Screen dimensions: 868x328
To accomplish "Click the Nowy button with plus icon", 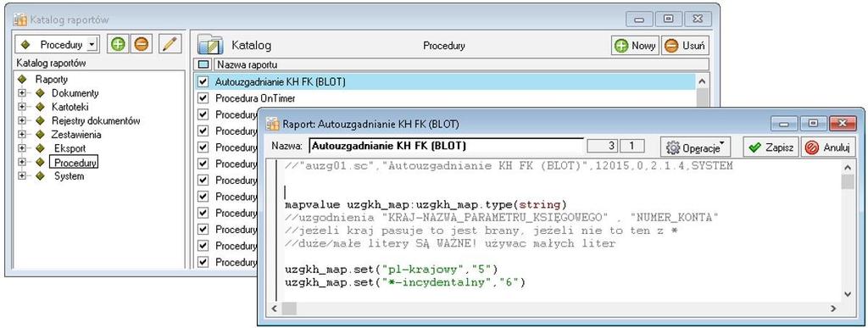I will click(636, 46).
